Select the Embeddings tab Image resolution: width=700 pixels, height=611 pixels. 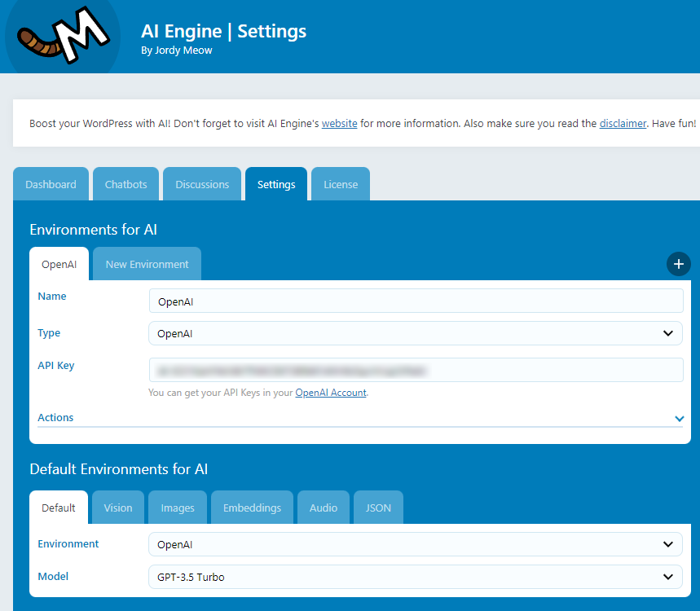[x=252, y=508]
